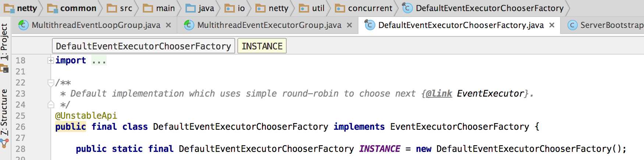
Task: Click line number 26 in gutter
Action: coord(21,127)
